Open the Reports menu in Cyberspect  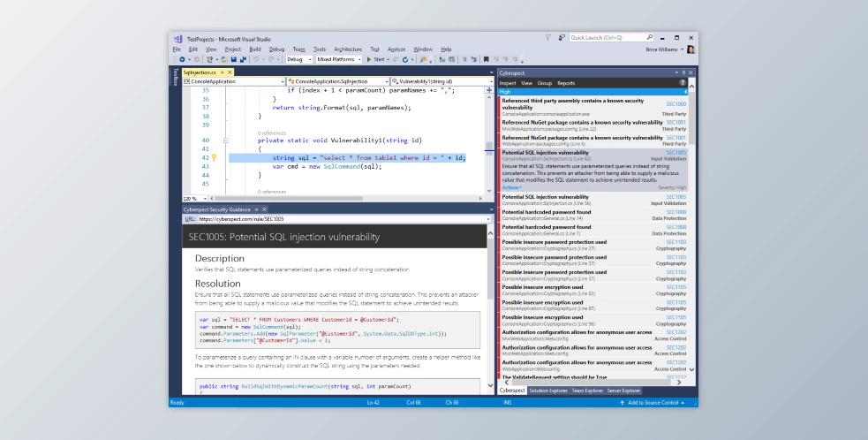(x=566, y=83)
